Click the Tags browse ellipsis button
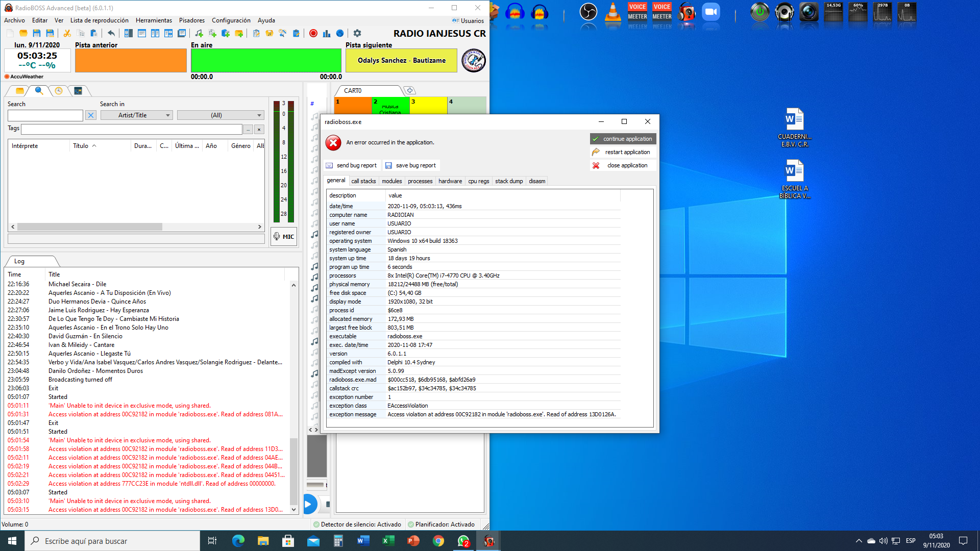 coord(248,130)
